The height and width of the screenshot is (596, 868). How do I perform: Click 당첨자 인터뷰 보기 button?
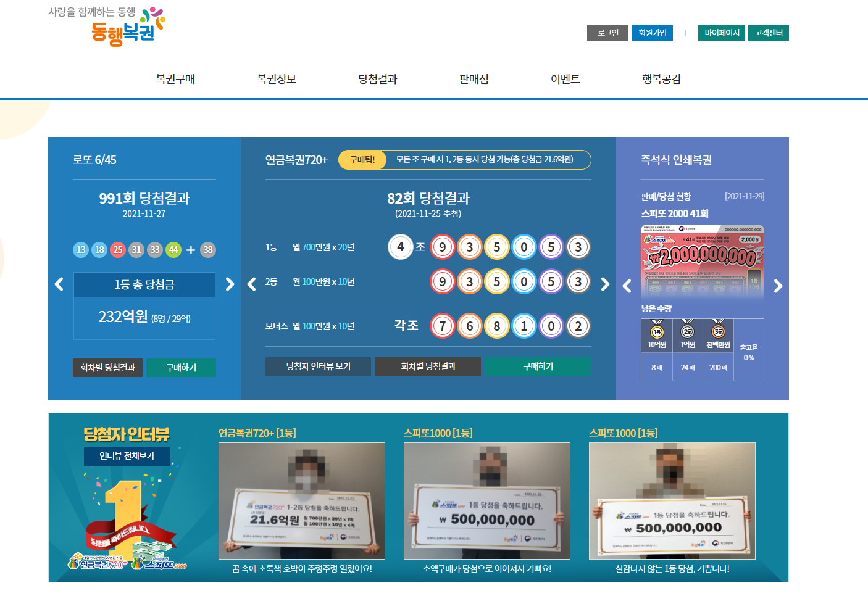click(x=318, y=366)
